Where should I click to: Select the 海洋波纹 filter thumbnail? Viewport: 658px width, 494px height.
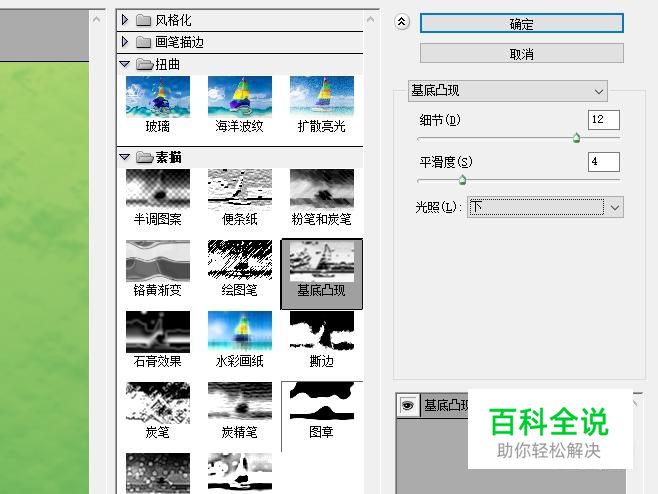tap(240, 97)
